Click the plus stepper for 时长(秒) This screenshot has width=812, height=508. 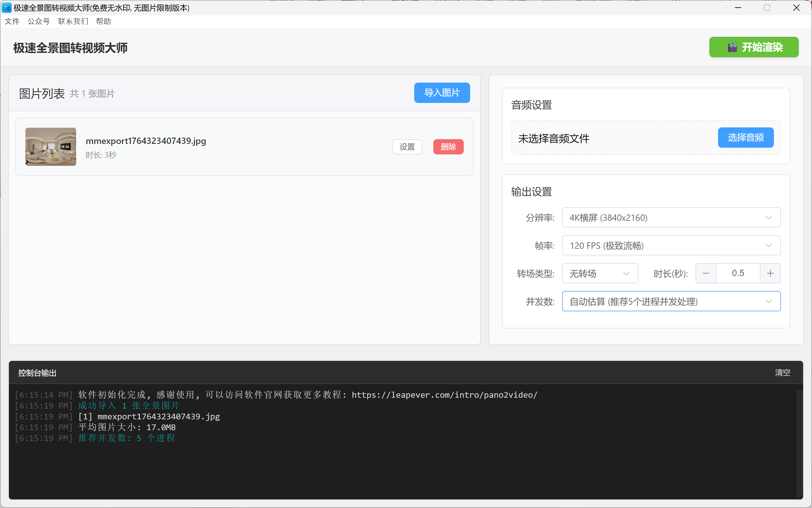point(770,274)
